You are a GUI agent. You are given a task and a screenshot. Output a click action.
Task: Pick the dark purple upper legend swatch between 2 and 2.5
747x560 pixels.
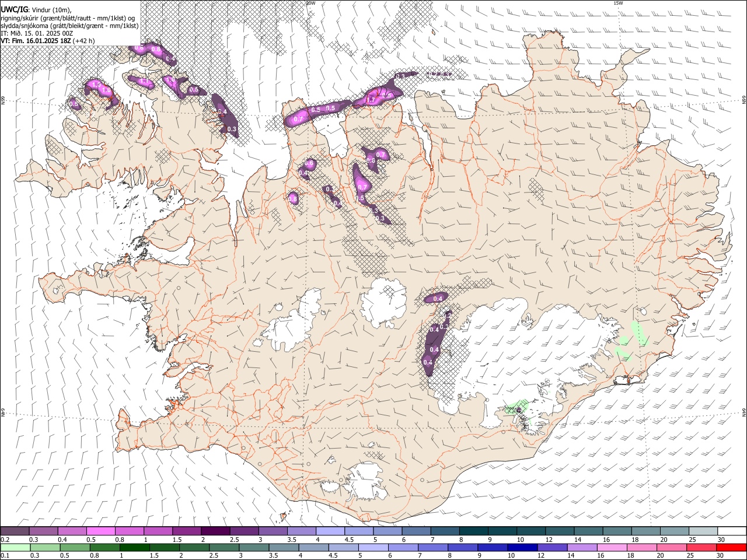215,531
